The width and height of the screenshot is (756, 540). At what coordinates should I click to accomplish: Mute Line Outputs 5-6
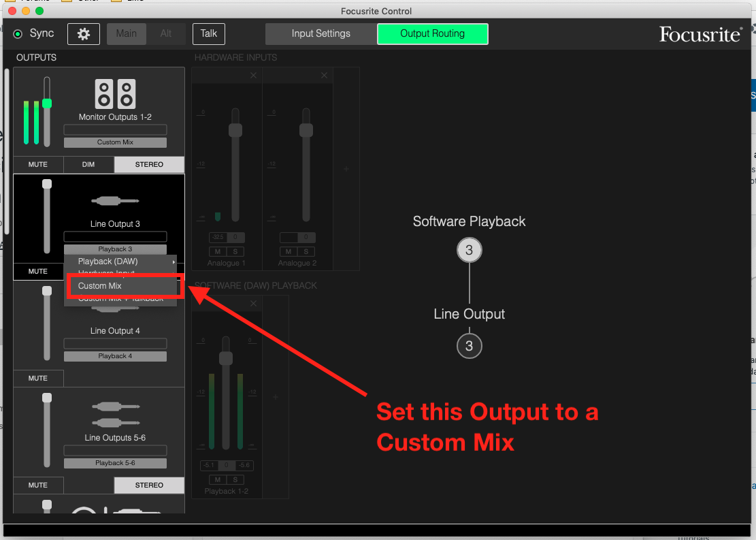38,485
